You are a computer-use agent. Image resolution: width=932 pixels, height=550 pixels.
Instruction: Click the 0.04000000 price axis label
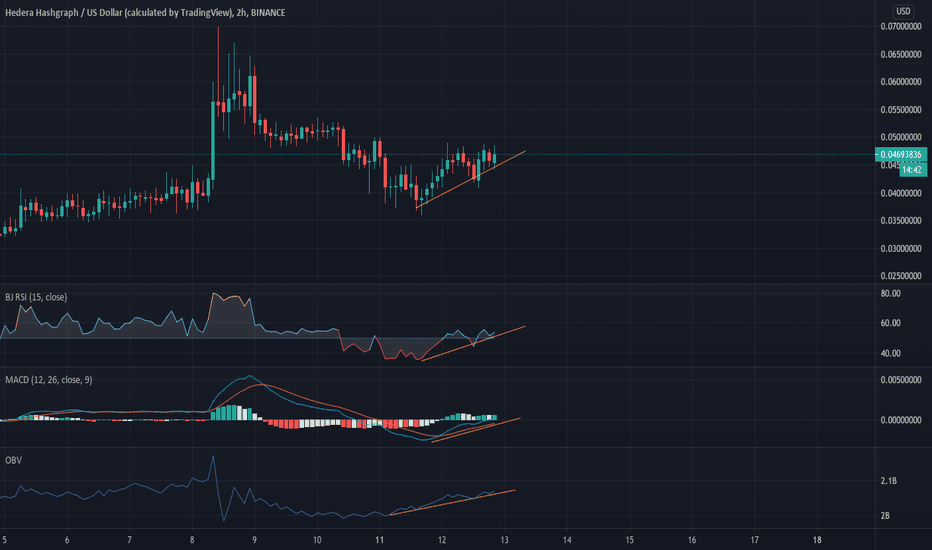pos(900,193)
